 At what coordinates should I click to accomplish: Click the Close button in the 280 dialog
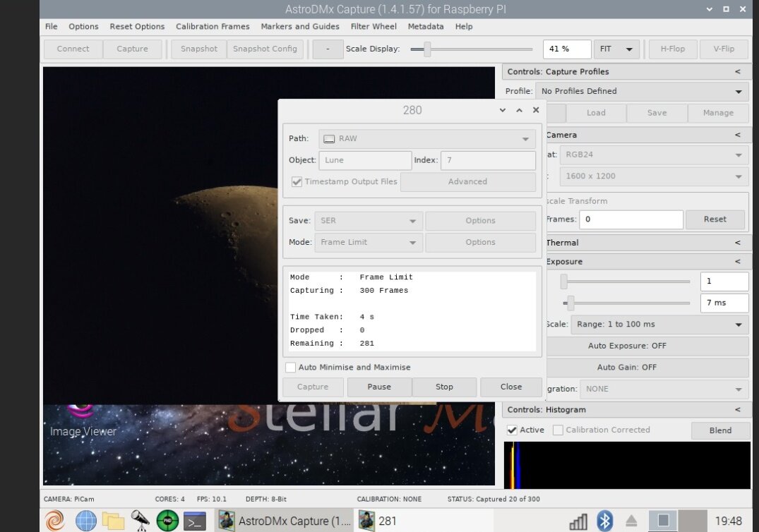(511, 387)
